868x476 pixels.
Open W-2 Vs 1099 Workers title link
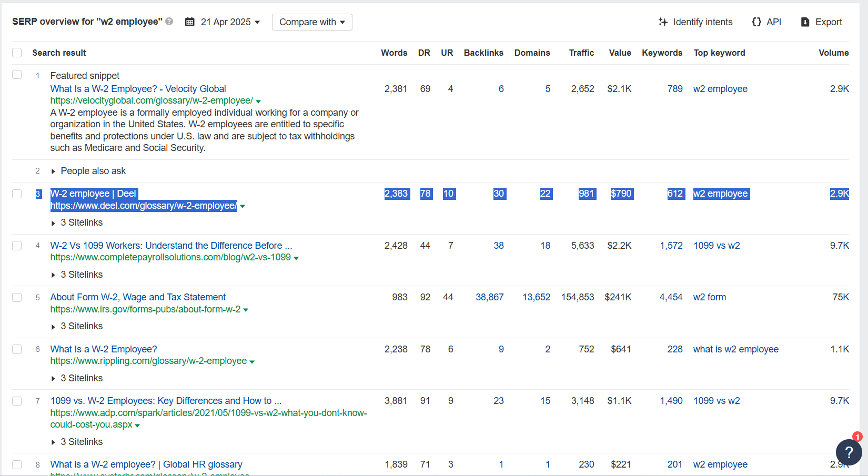pos(171,246)
